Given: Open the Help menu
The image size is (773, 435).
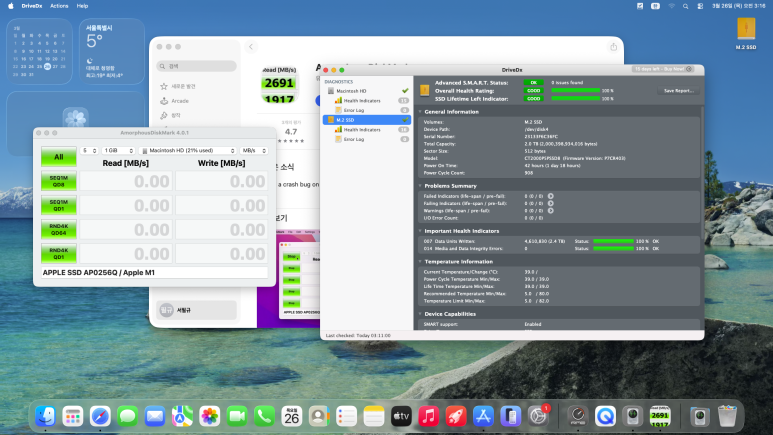Looking at the screenshot, I should tap(82, 6).
